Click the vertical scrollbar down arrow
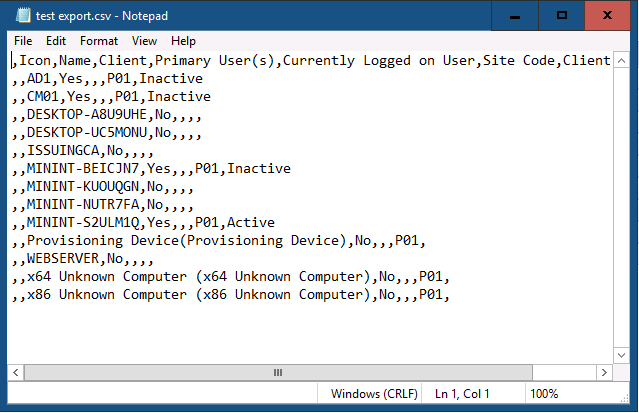This screenshot has height=413, width=639. click(x=621, y=355)
